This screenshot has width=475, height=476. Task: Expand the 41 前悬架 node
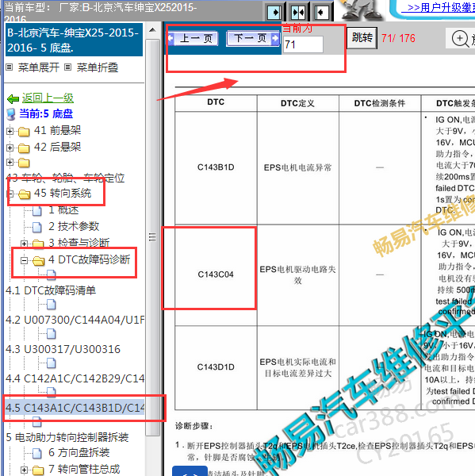pos(10,132)
